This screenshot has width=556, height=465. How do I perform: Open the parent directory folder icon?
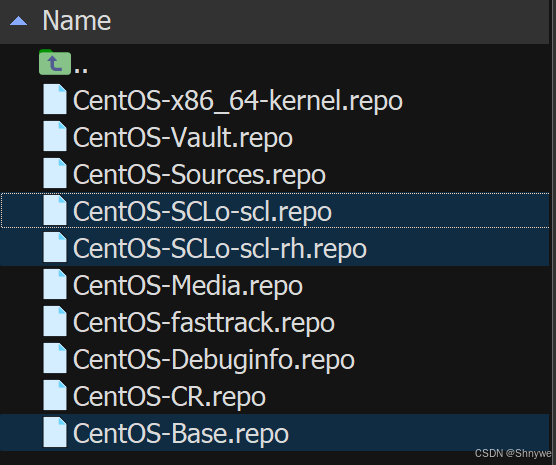coord(55,62)
